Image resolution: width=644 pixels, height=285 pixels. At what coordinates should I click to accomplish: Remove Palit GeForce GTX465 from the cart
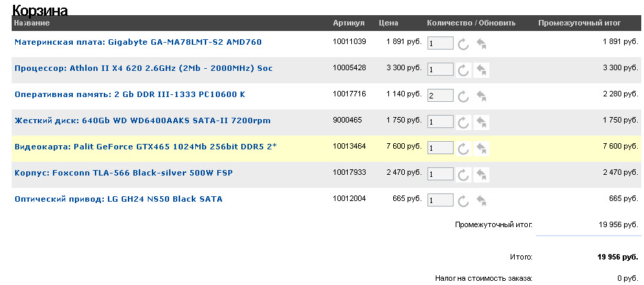481,149
